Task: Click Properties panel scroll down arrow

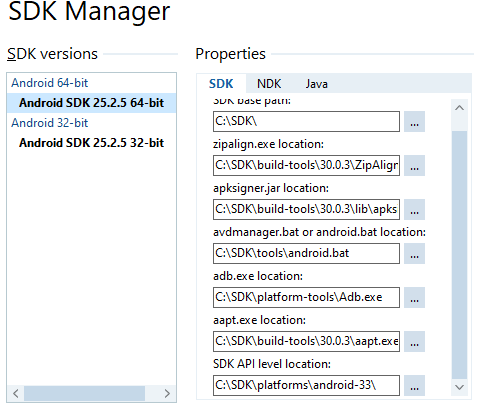Action: click(460, 387)
